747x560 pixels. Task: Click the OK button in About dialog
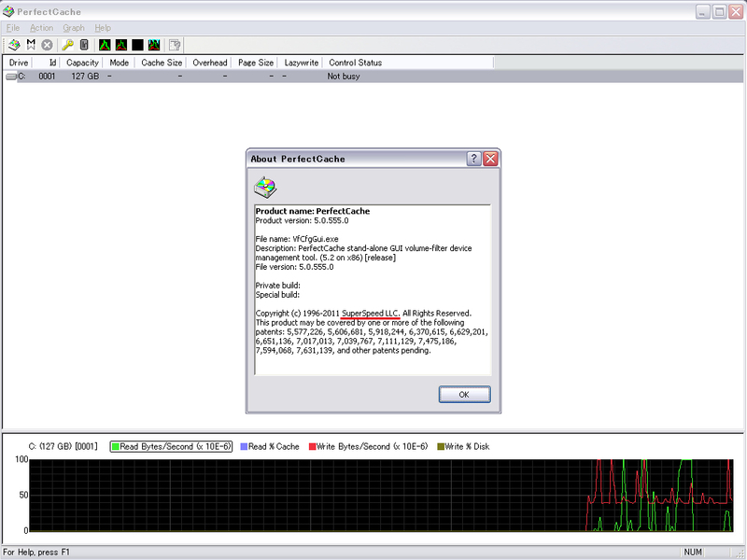coord(464,394)
